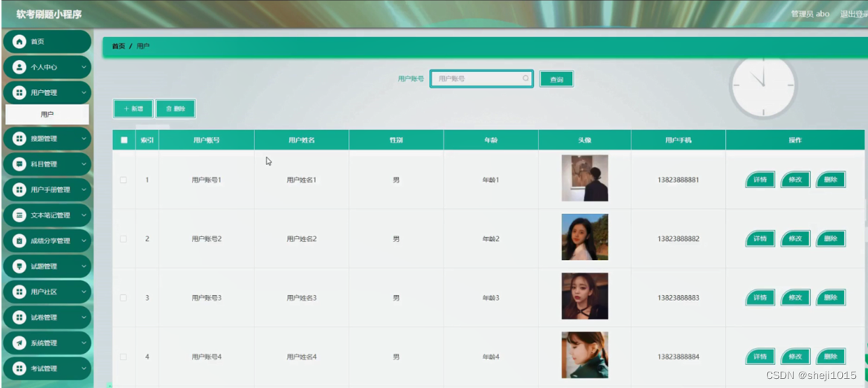Open the avatar thumbnail of 用户账号1
Image resolution: width=868 pixels, height=388 pixels.
[585, 178]
